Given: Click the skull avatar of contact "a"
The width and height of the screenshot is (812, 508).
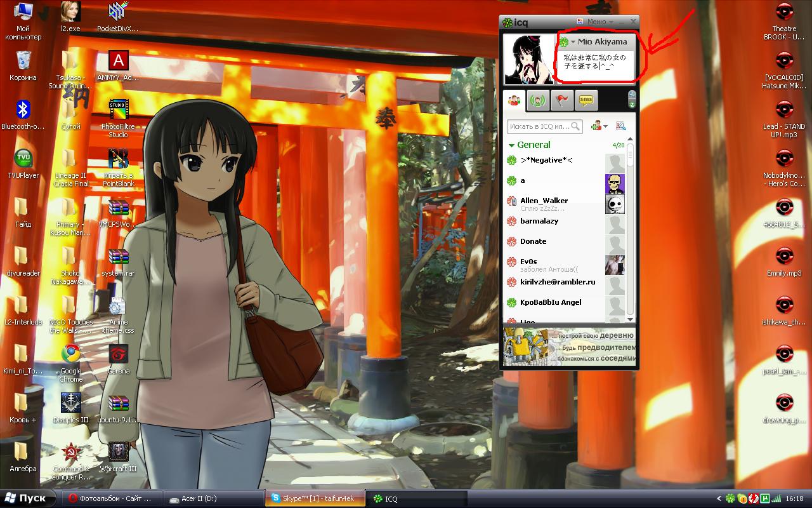Looking at the screenshot, I should point(615,184).
